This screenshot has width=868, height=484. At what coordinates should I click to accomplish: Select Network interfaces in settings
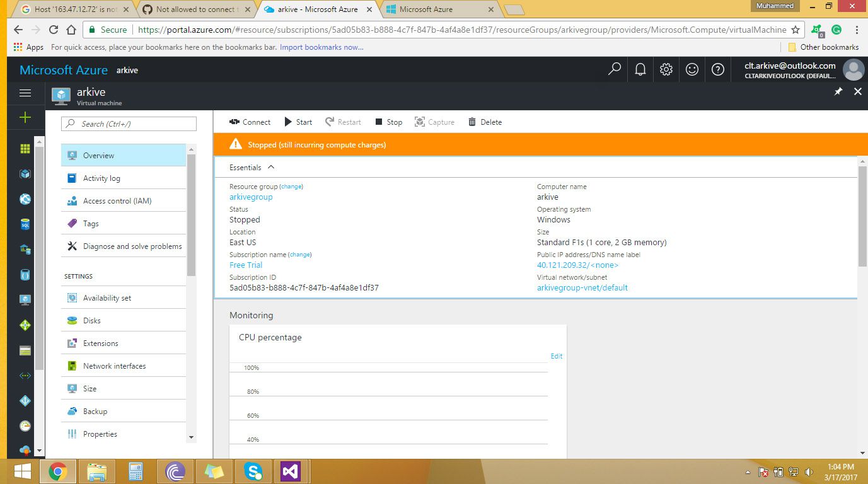pyautogui.click(x=114, y=366)
